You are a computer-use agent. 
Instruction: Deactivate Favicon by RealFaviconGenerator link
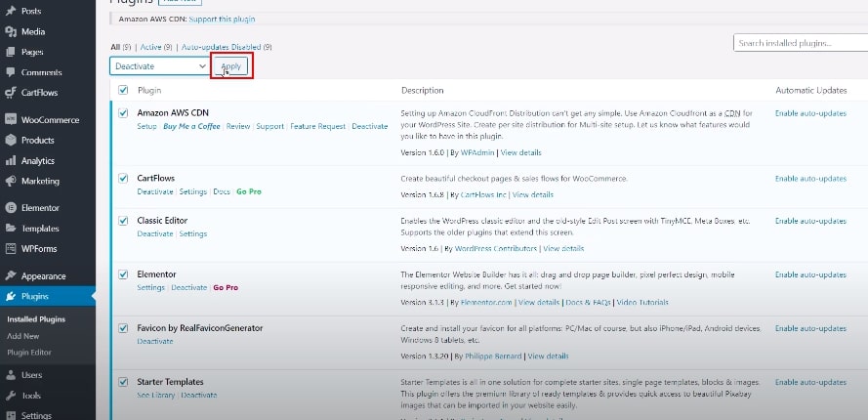tap(155, 341)
